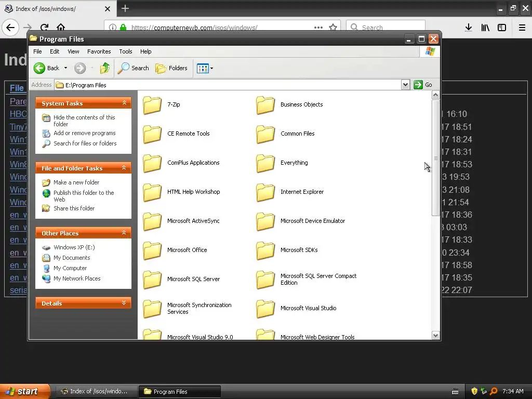The image size is (532, 399).
Task: Click Share this folder
Action: (x=74, y=208)
